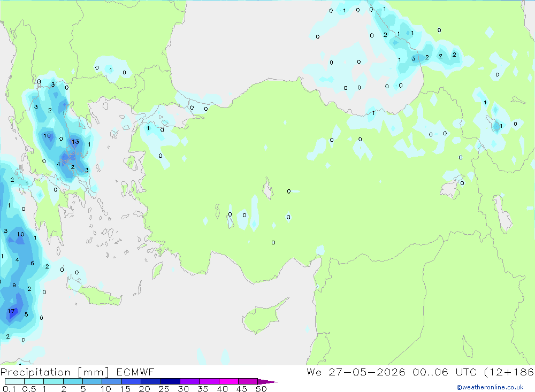Image resolution: width=535 pixels, height=392 pixels.
Task: Choose the 2–5 mm legend swatch
Action: coord(73,381)
